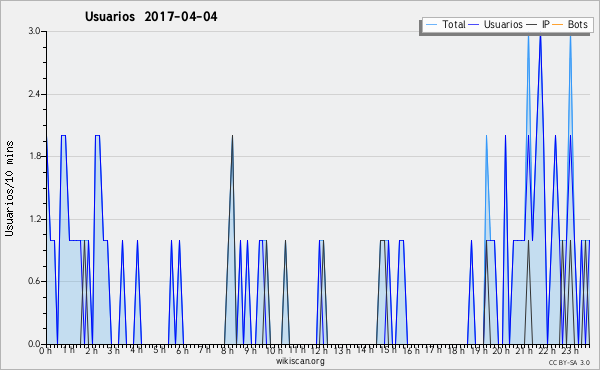This screenshot has width=600, height=370.
Task: Click the 0.6 value on vertical axis
Action: click(x=34, y=281)
